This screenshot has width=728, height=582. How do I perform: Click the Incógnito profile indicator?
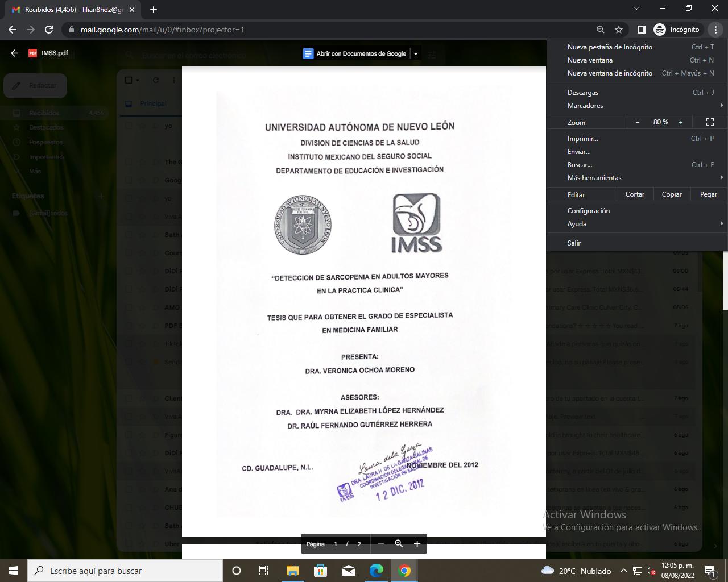tap(677, 30)
